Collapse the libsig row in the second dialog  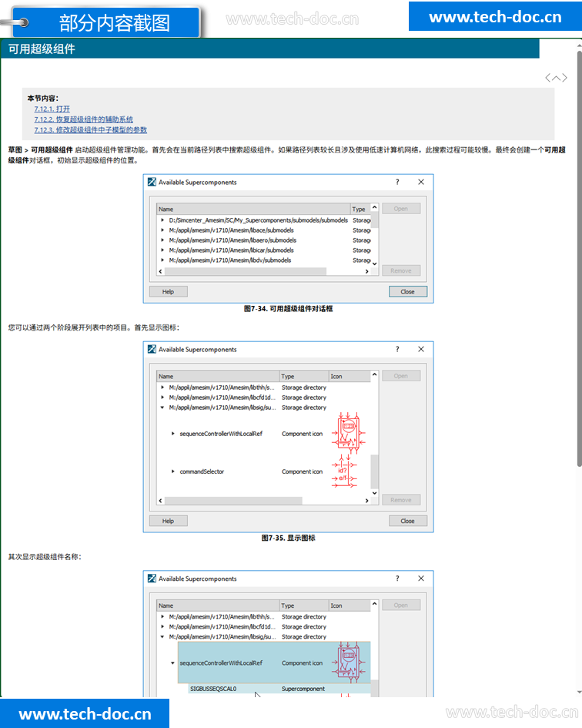click(x=162, y=408)
